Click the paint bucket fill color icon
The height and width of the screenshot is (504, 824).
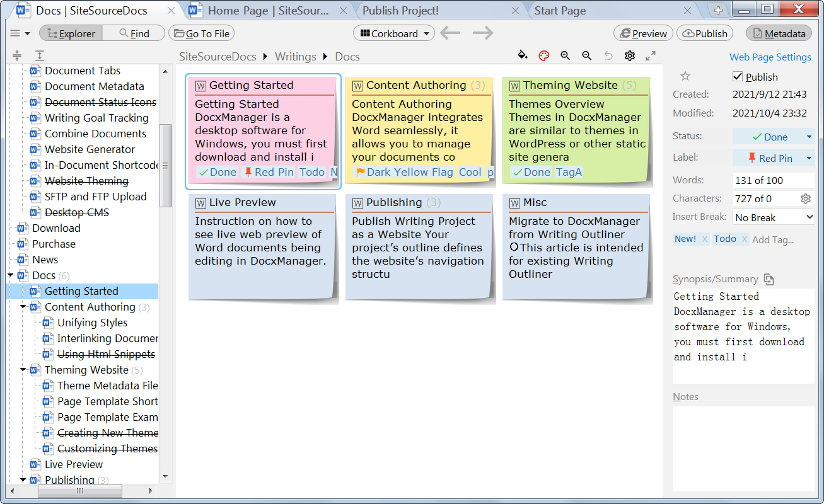[x=522, y=55]
